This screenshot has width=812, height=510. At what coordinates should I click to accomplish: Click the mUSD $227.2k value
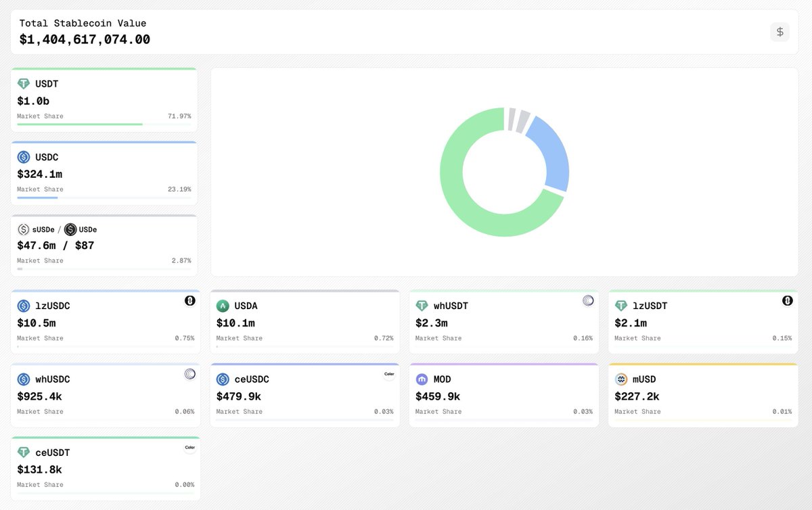637,396
